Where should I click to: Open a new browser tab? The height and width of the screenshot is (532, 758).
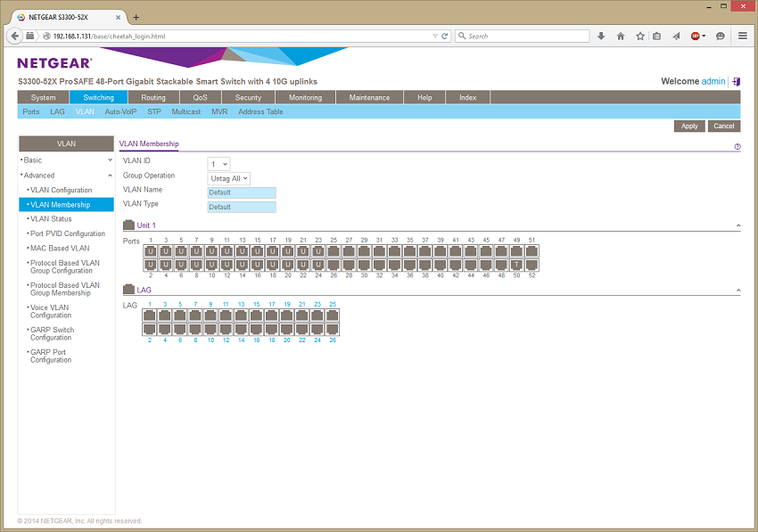click(x=136, y=18)
